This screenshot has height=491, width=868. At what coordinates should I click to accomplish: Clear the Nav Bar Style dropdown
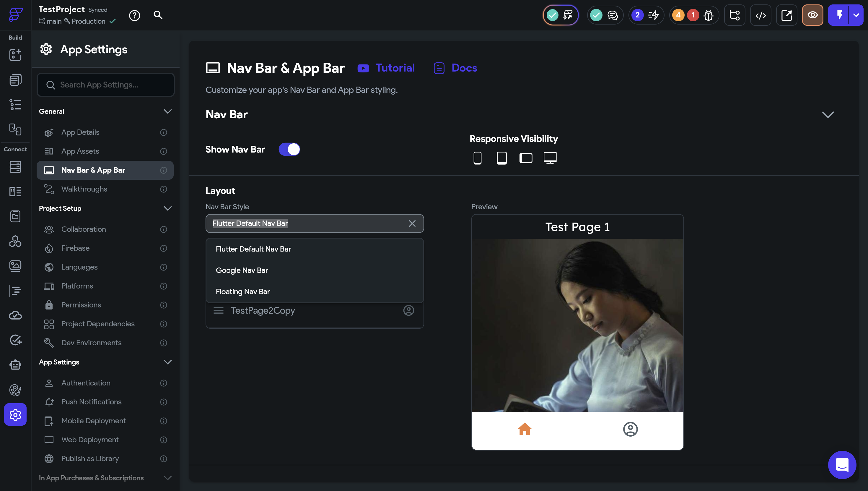(x=412, y=223)
